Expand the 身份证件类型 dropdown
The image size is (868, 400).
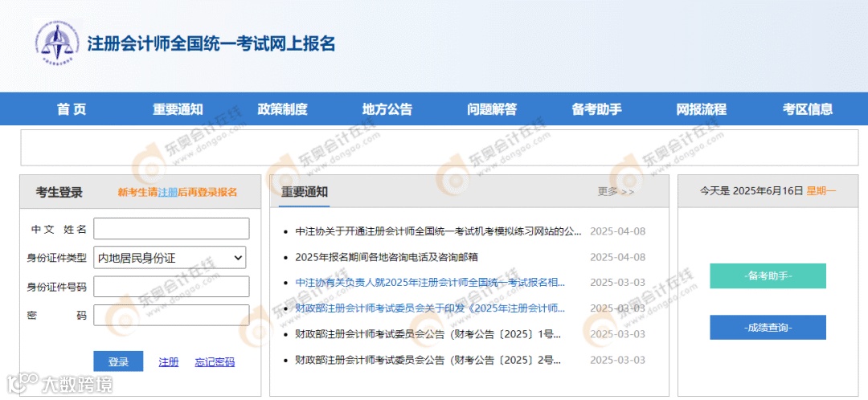pyautogui.click(x=170, y=257)
